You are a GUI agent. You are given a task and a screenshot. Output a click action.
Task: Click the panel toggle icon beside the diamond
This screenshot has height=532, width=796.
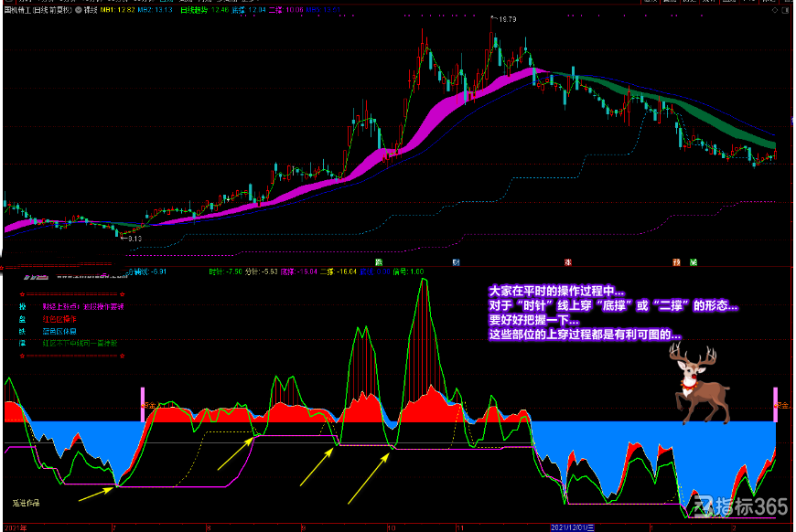point(785,10)
